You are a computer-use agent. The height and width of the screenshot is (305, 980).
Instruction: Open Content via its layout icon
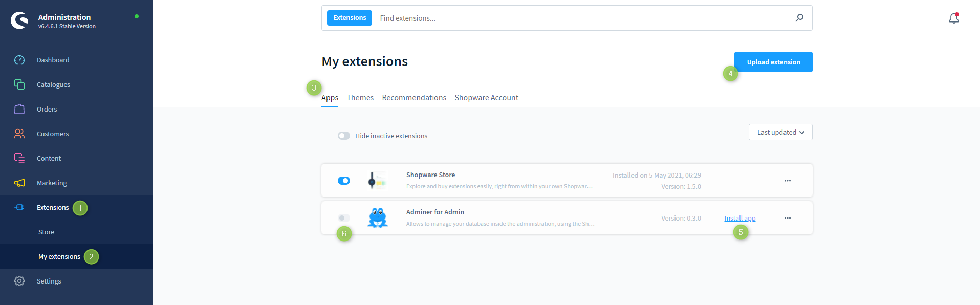click(x=19, y=158)
